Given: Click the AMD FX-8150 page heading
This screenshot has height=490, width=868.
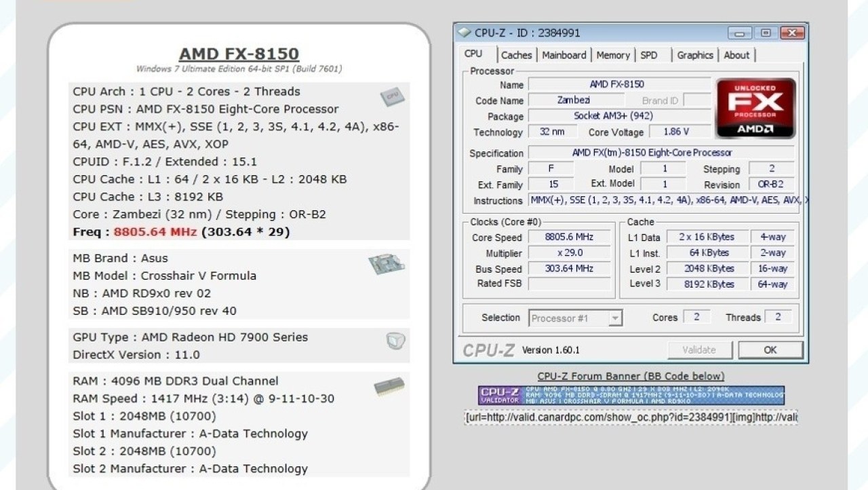Looking at the screenshot, I should click(239, 54).
